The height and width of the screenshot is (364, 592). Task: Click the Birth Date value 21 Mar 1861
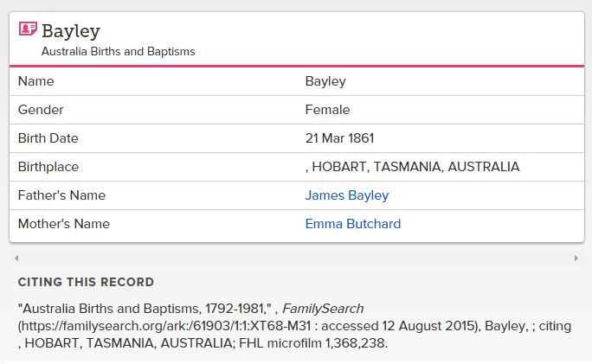point(339,138)
